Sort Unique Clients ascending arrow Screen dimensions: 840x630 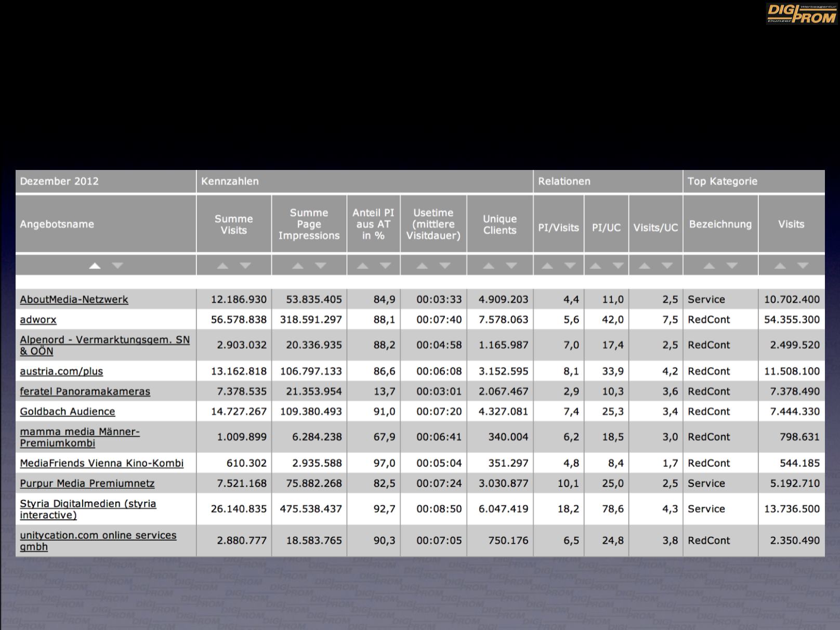click(489, 266)
